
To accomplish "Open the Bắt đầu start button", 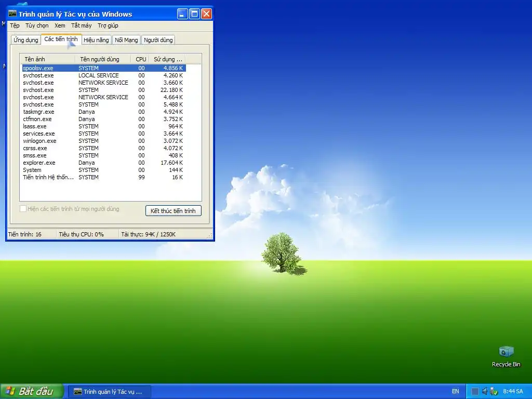I will [x=32, y=391].
